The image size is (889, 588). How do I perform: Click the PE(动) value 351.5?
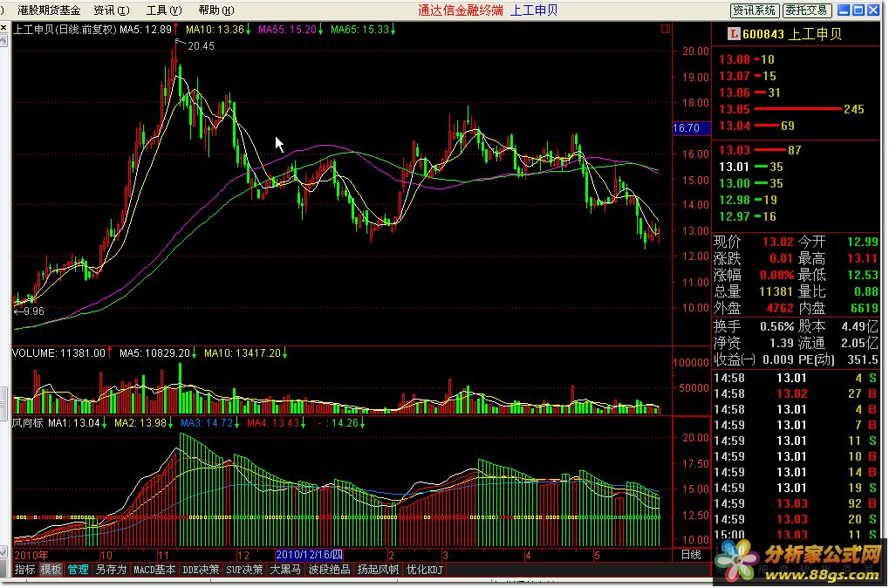(862, 359)
